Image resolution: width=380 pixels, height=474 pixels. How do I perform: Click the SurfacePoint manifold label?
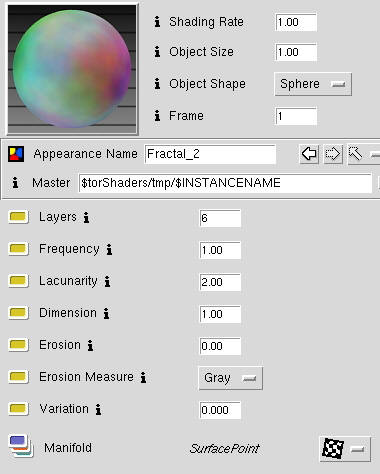pos(224,449)
